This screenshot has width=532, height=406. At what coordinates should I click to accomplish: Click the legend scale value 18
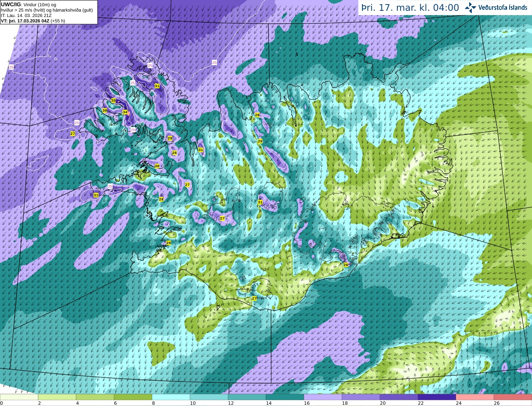point(345,403)
